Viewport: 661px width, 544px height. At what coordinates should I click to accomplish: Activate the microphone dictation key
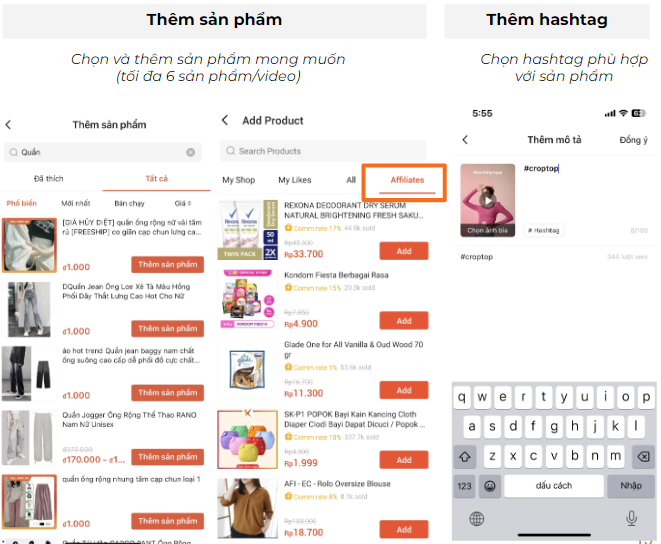(x=631, y=518)
